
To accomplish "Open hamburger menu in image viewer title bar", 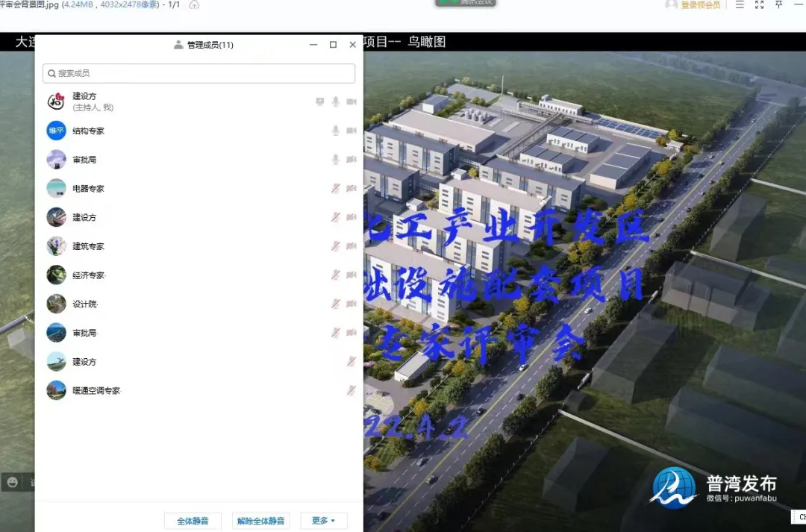I will [739, 4].
